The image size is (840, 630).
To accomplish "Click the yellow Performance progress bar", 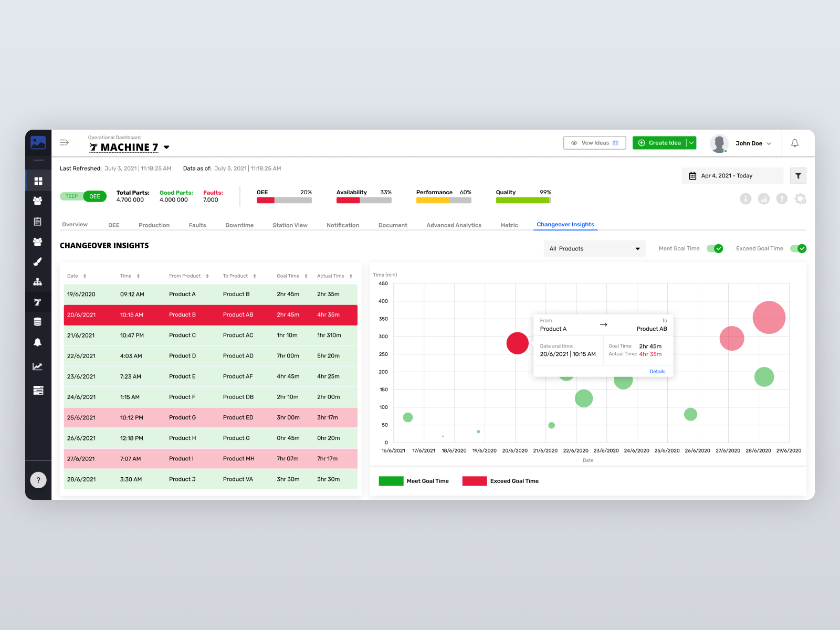I will [x=434, y=200].
